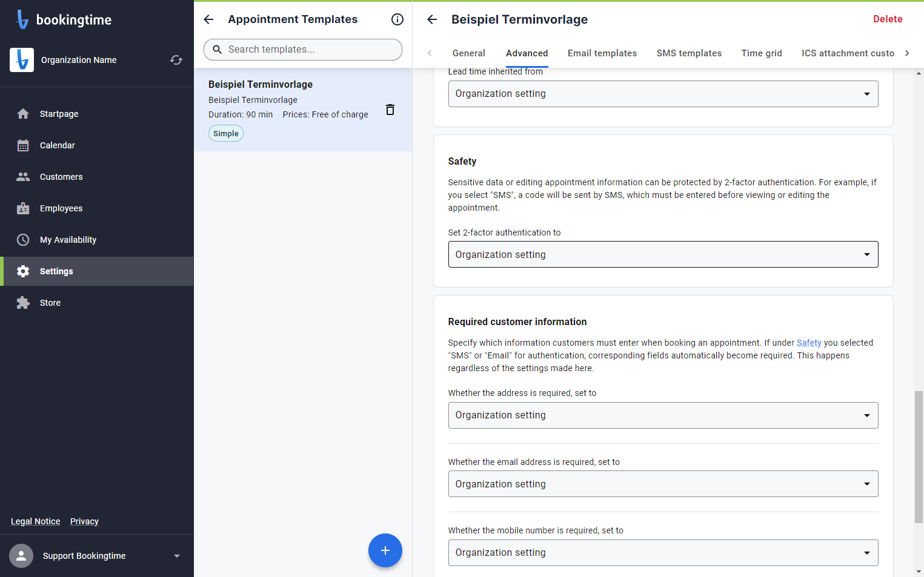
Task: Open the mobile number required dropdown
Action: coord(663,553)
